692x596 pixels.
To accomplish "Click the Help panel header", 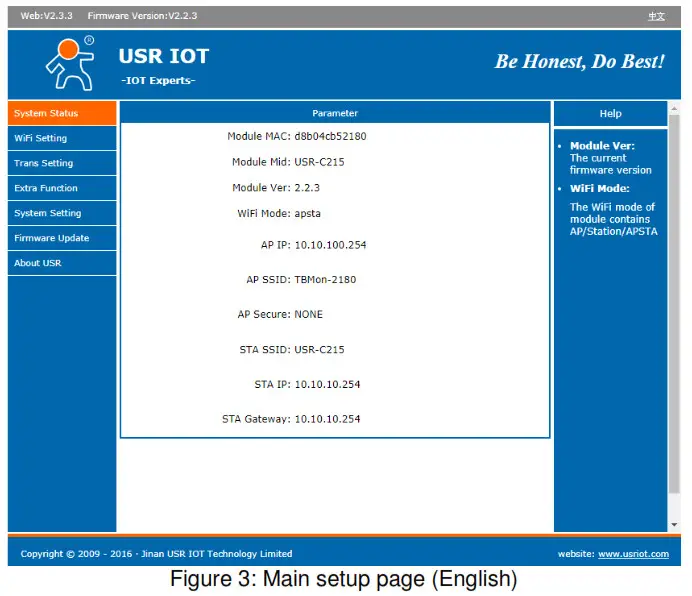I will [610, 113].
